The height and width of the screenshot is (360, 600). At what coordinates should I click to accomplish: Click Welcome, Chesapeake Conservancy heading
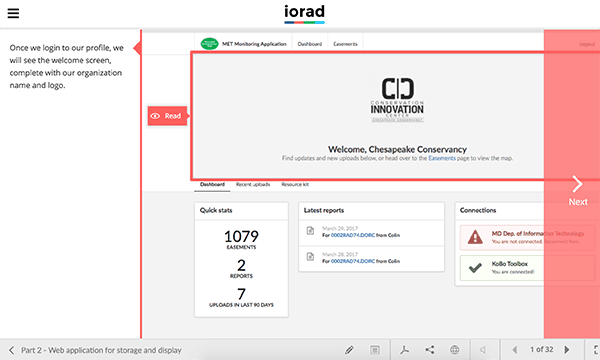tap(397, 149)
